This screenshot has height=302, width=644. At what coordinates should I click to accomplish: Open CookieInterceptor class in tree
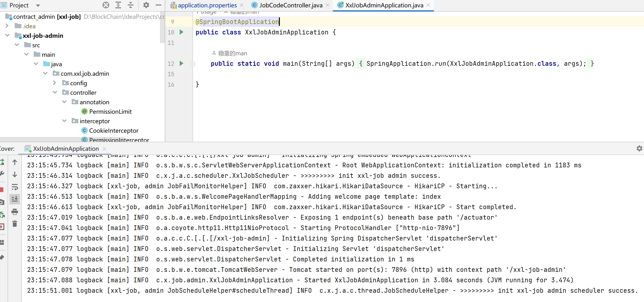113,131
